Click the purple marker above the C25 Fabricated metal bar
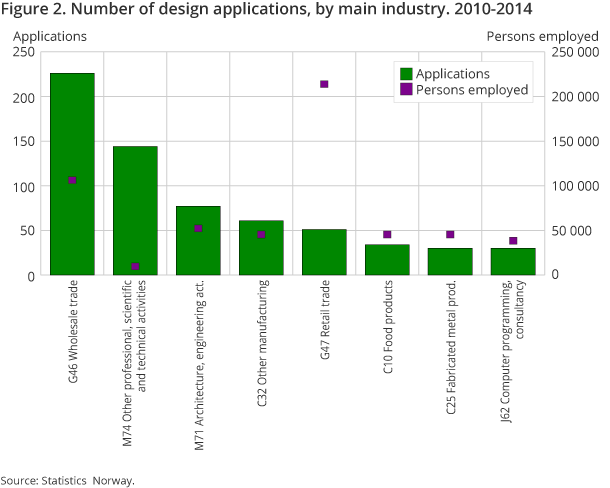The width and height of the screenshot is (610, 488). tap(450, 234)
